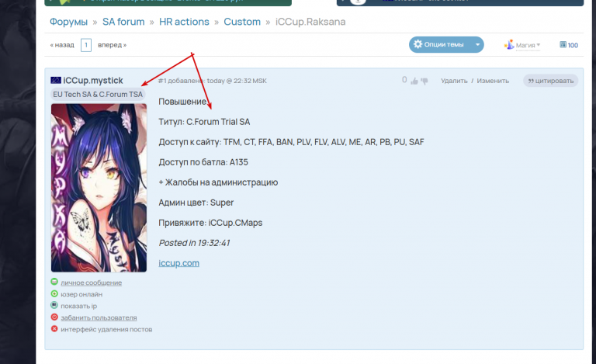Click EU Tech SA & C.Forum TSA badge
596x364 pixels.
coord(98,94)
